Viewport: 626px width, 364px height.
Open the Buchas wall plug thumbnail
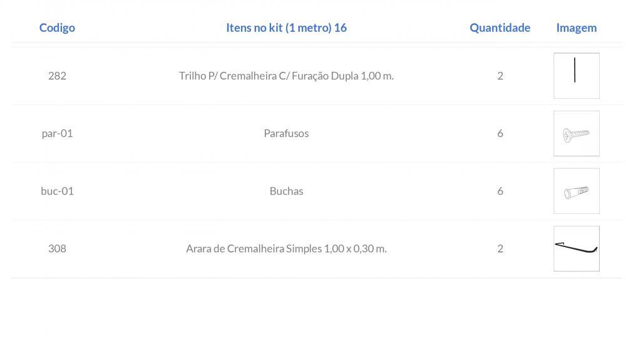(576, 191)
